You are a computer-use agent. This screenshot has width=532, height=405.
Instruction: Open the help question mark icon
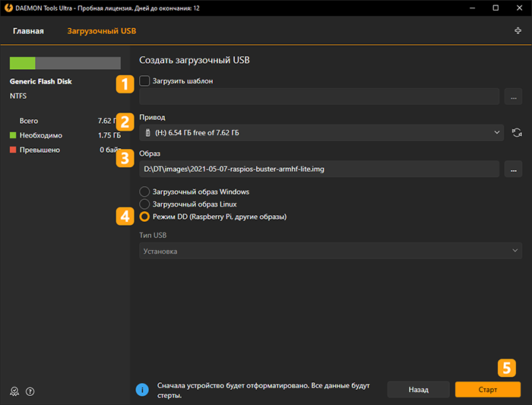coord(30,391)
